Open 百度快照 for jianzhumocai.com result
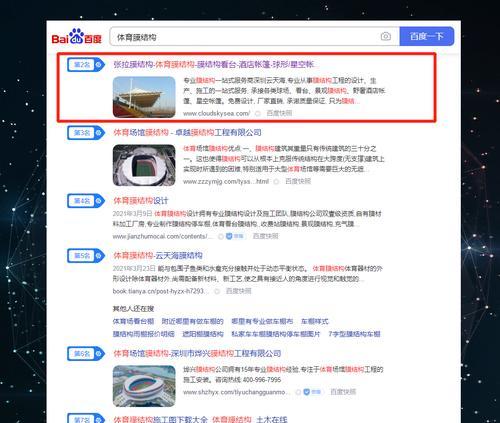Image resolution: width=500 pixels, height=423 pixels. pos(266,236)
